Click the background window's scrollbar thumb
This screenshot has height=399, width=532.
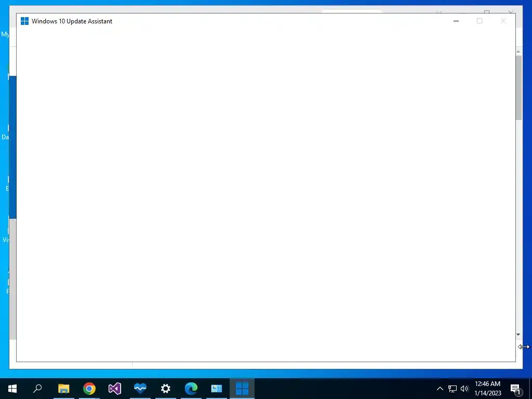tap(518, 87)
